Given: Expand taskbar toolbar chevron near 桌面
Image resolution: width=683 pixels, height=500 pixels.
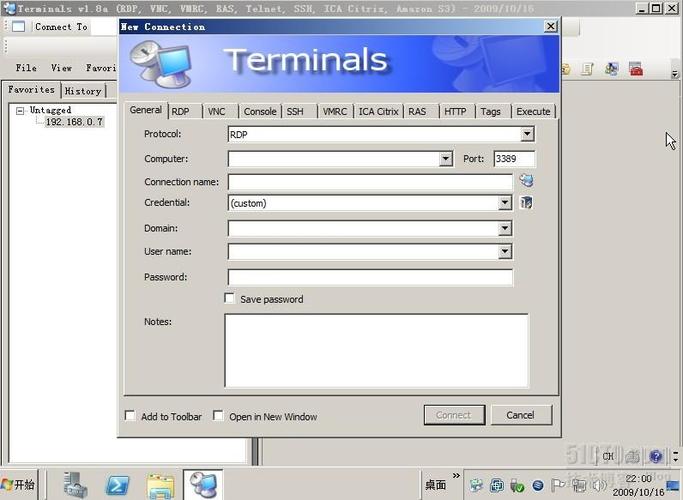Looking at the screenshot, I should 456,475.
